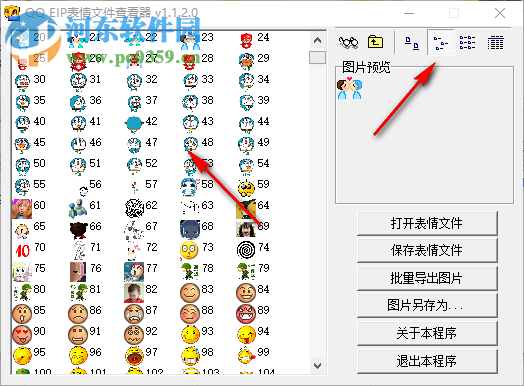Click the kissing couple preview image
This screenshot has width=524, height=386.
point(349,88)
